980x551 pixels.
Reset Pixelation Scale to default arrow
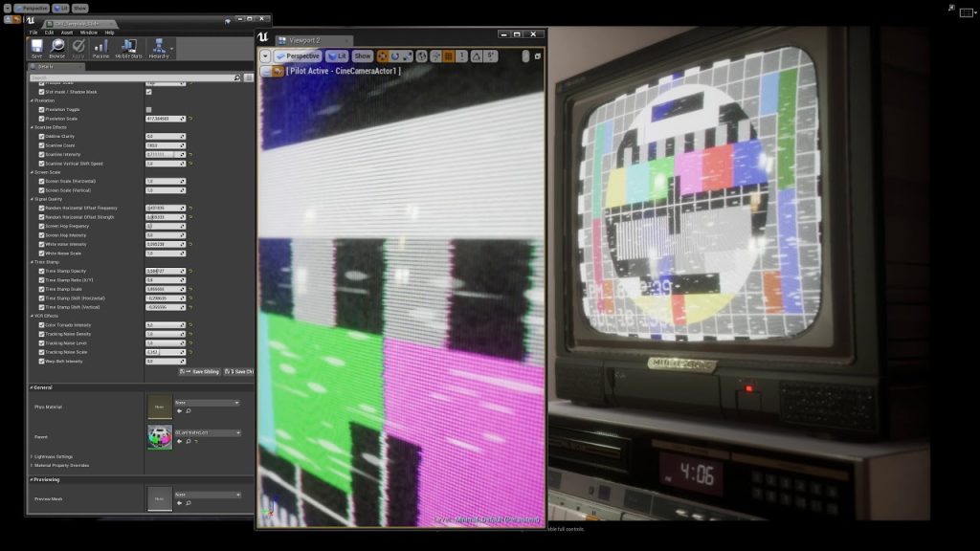point(190,119)
